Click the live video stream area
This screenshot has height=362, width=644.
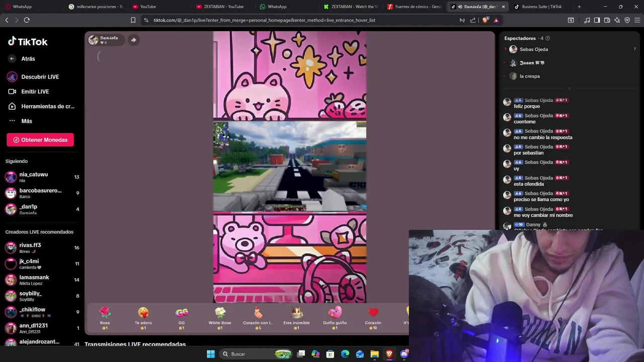[x=290, y=167]
